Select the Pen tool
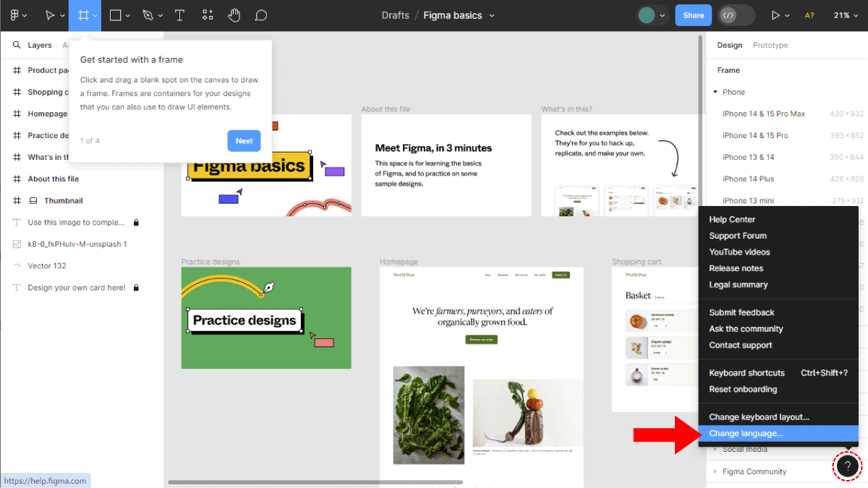 pyautogui.click(x=148, y=15)
